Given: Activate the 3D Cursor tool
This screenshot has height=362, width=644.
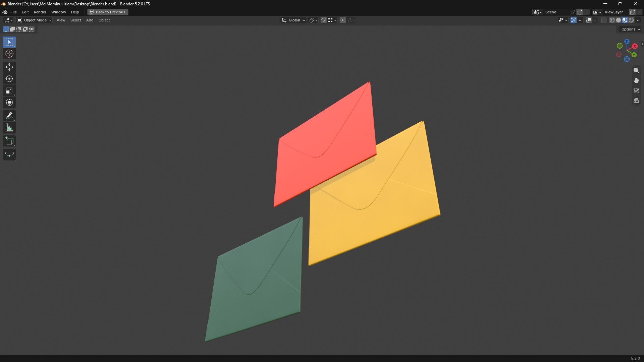Looking at the screenshot, I should (9, 54).
